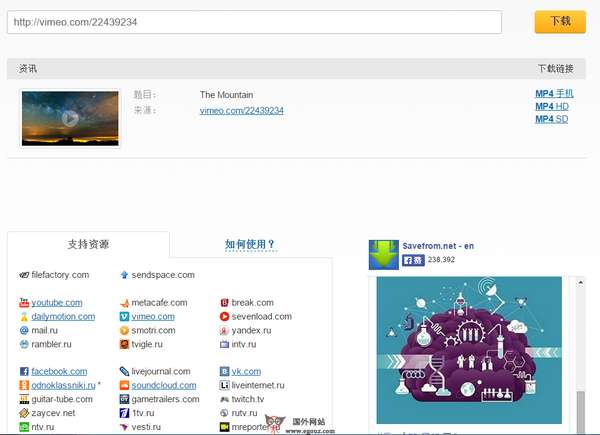Click the metacafe.com icon
The image size is (600, 435).
(x=124, y=303)
